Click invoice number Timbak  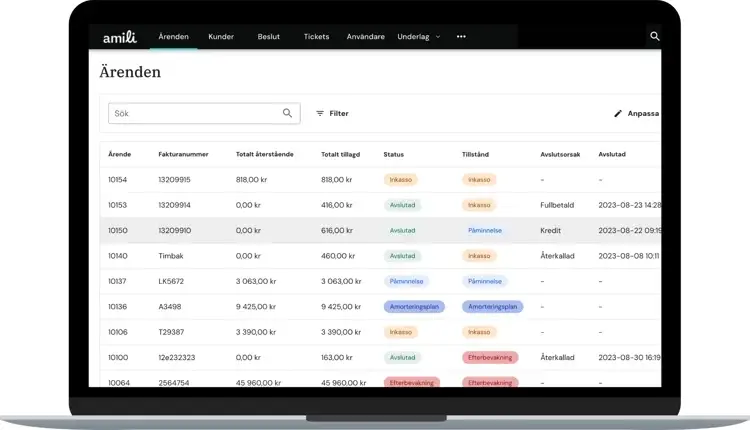(x=171, y=256)
